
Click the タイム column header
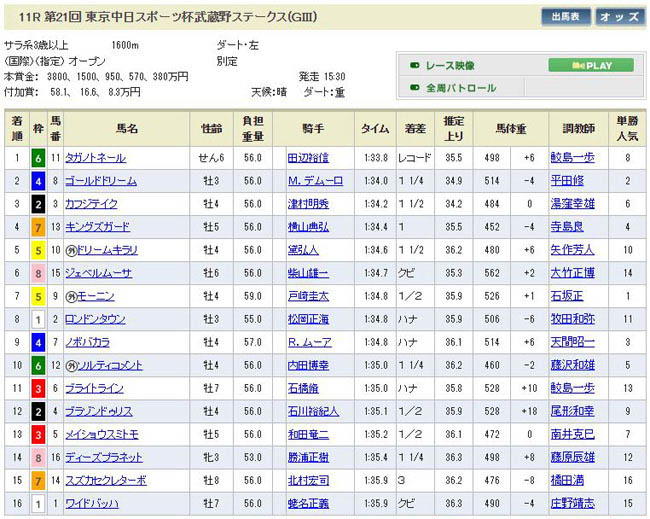(x=375, y=129)
